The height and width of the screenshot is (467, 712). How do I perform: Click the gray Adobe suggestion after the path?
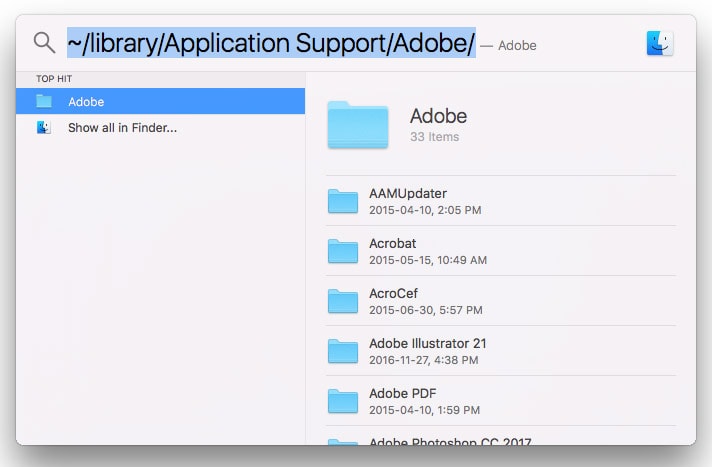517,45
